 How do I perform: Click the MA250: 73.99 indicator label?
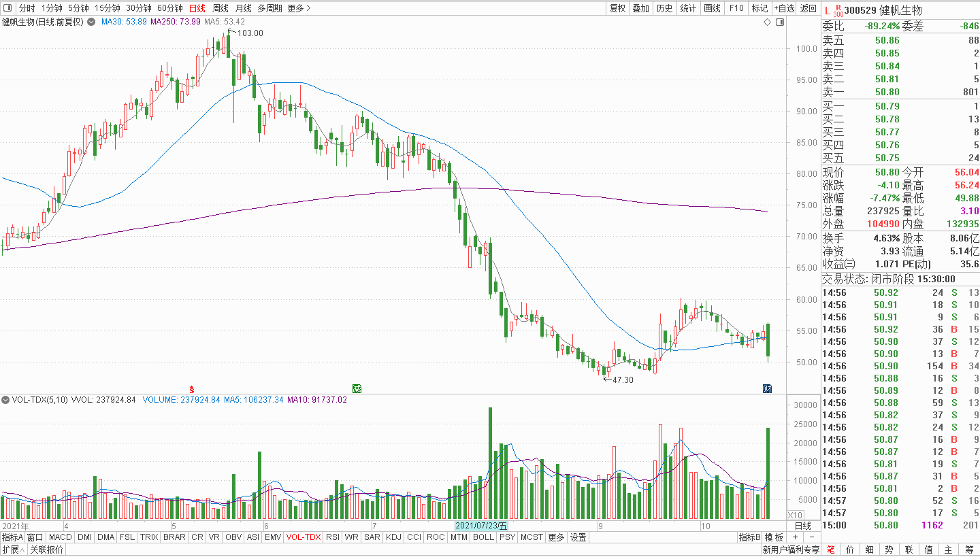tap(176, 22)
